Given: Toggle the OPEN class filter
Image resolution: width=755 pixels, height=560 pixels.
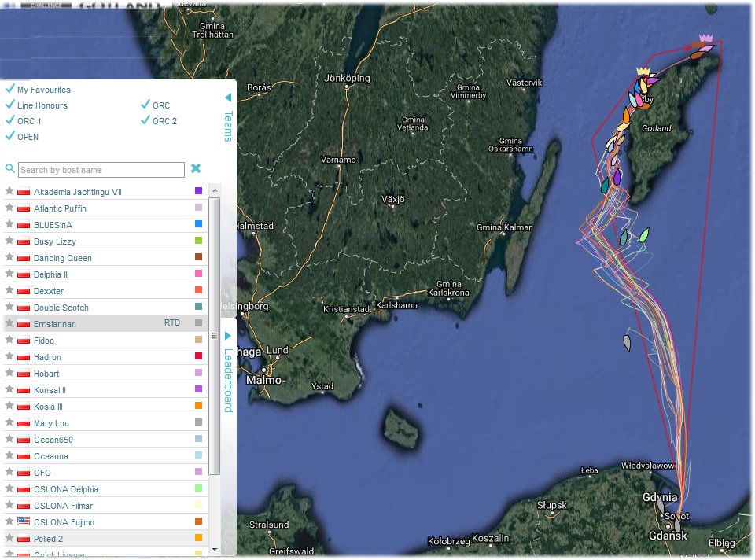Looking at the screenshot, I should pyautogui.click(x=10, y=136).
